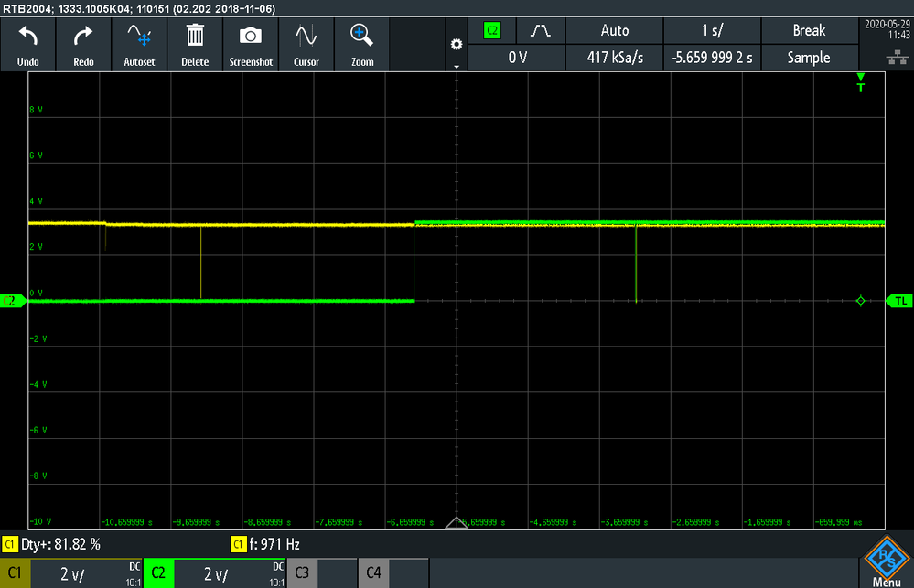Viewport: 914px width, 588px height.
Task: View the 417 kSa/s sample rate
Action: pos(615,58)
